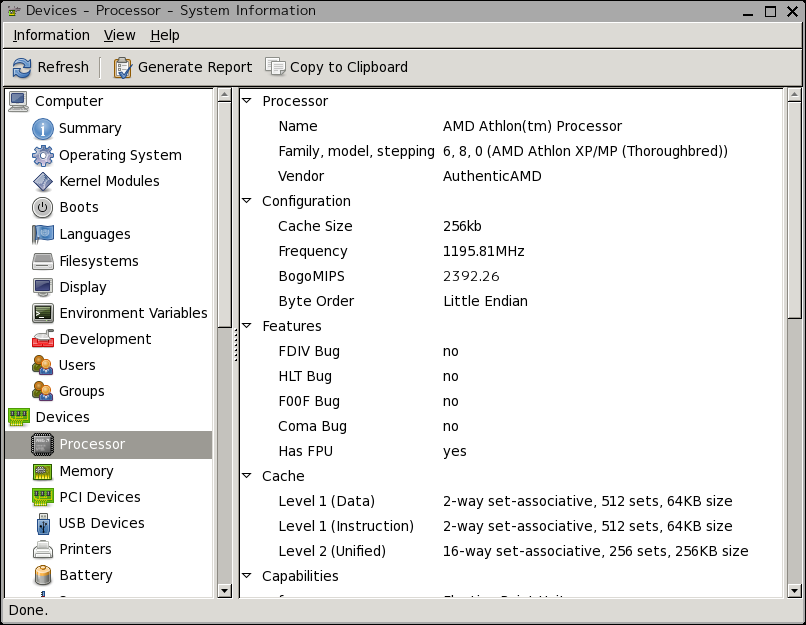Click sidebar scrollbar up arrow

[225, 95]
